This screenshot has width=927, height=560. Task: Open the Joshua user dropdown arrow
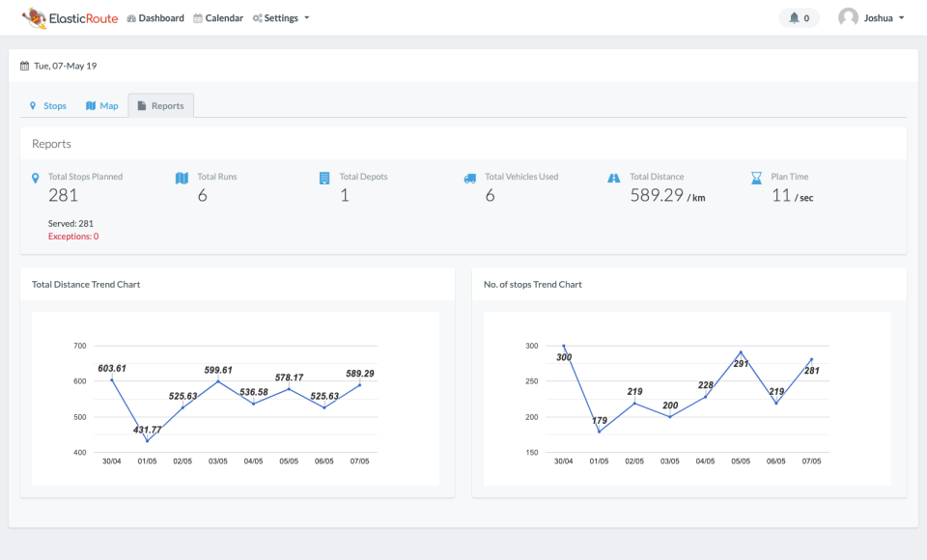point(901,17)
